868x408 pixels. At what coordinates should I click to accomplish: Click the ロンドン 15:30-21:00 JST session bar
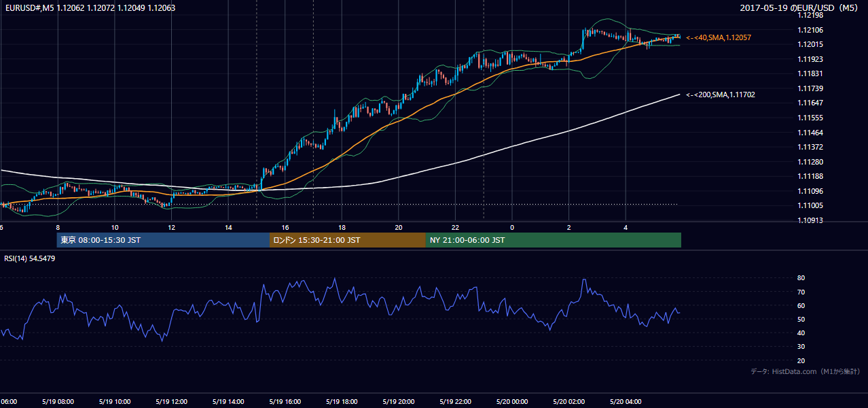point(348,240)
